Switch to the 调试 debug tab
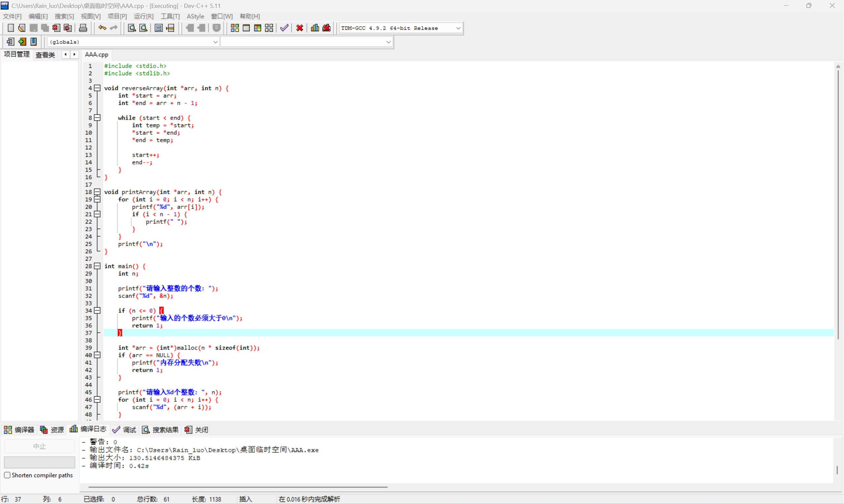844x504 pixels. coord(125,430)
